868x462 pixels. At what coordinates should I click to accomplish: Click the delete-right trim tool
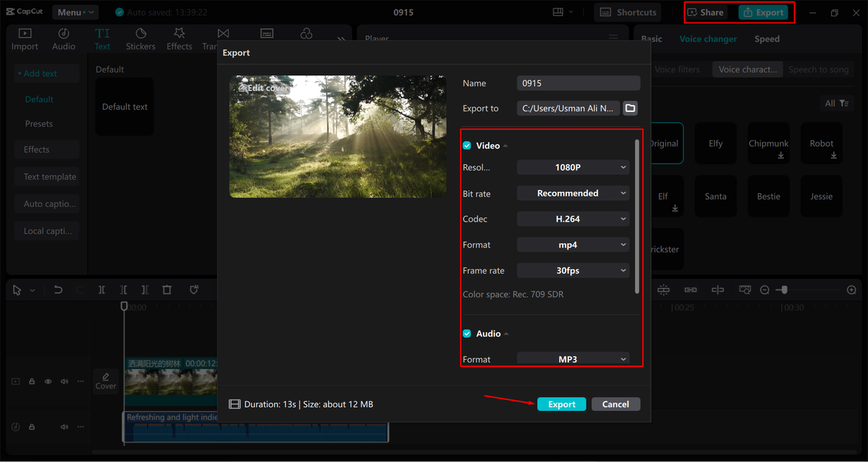click(145, 290)
